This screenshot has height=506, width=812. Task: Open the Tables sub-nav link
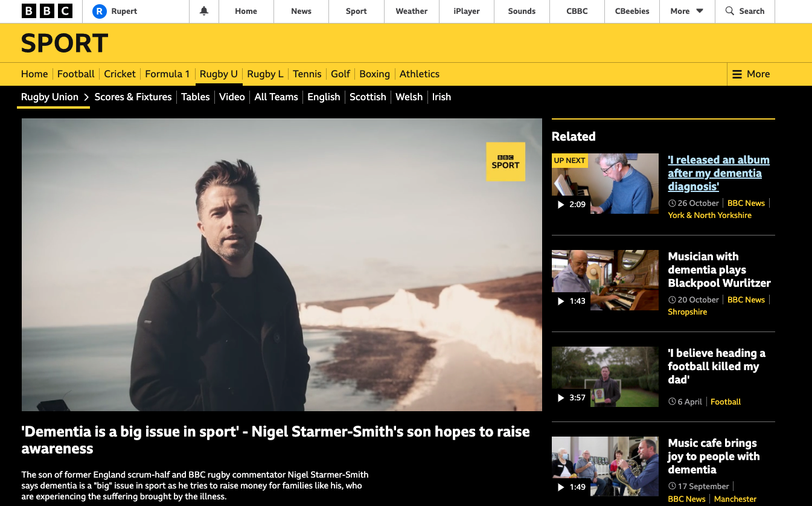coord(196,97)
